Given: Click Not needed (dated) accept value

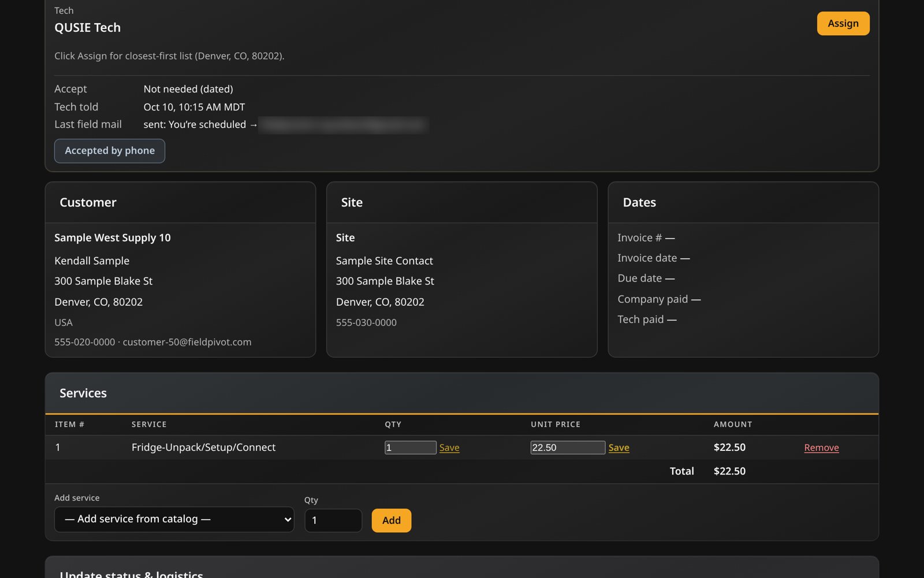Looking at the screenshot, I should pos(188,89).
